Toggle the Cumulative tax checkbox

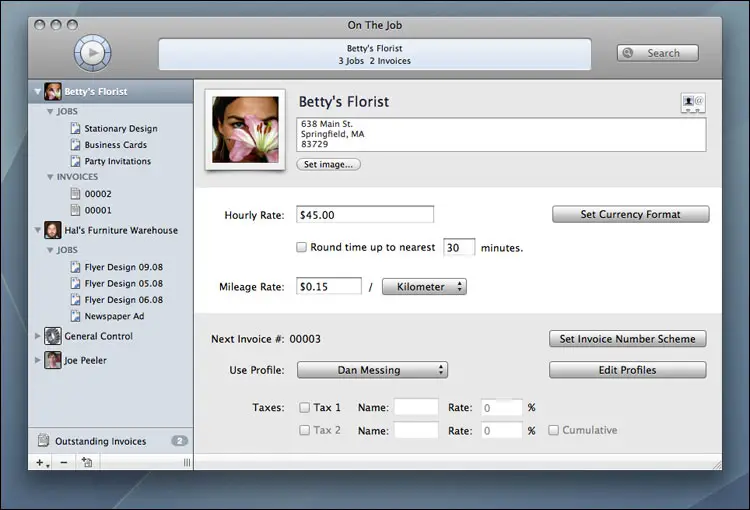coord(553,430)
